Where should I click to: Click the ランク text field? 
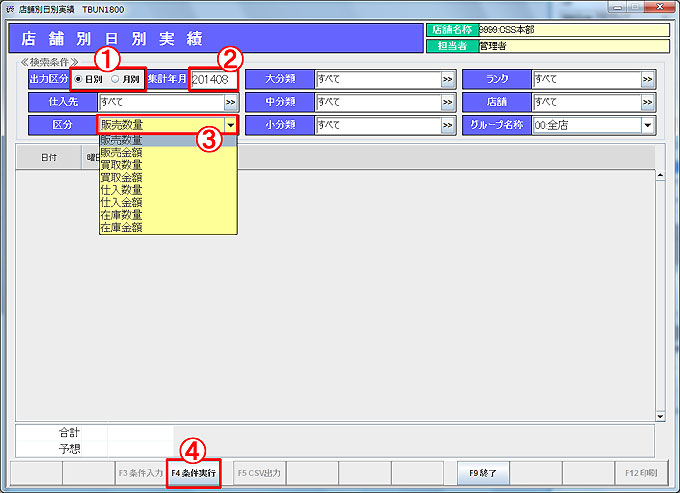(x=586, y=80)
